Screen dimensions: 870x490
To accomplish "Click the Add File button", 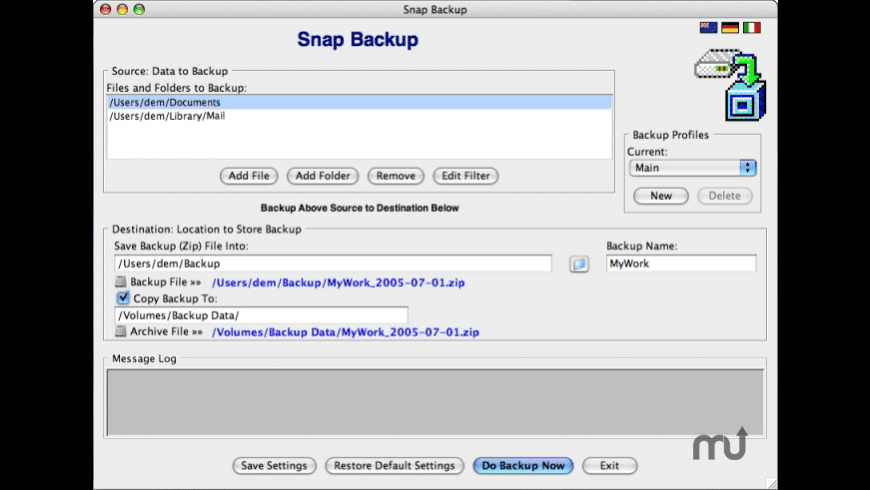I will (x=249, y=176).
